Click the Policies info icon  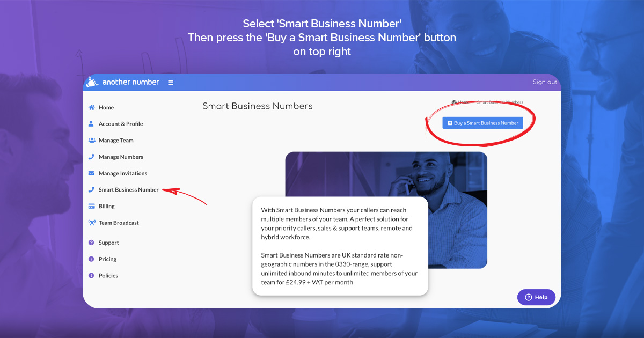point(91,275)
